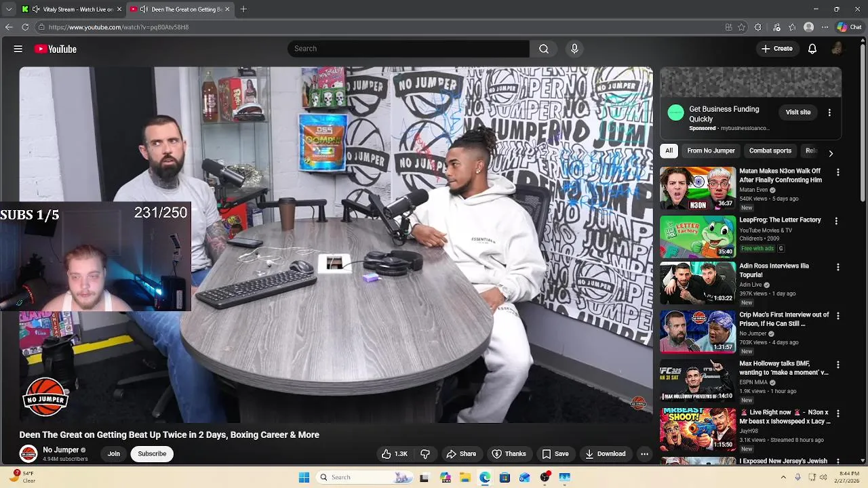The height and width of the screenshot is (488, 868).
Task: Open options for the Adin Ross interview video
Action: pos(837,267)
